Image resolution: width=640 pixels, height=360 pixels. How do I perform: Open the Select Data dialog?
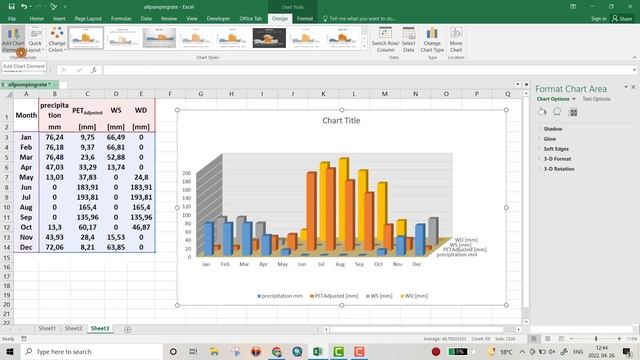(x=409, y=40)
